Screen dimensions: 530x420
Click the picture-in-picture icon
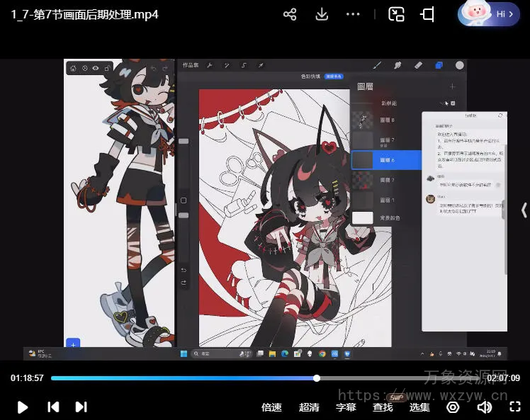396,14
